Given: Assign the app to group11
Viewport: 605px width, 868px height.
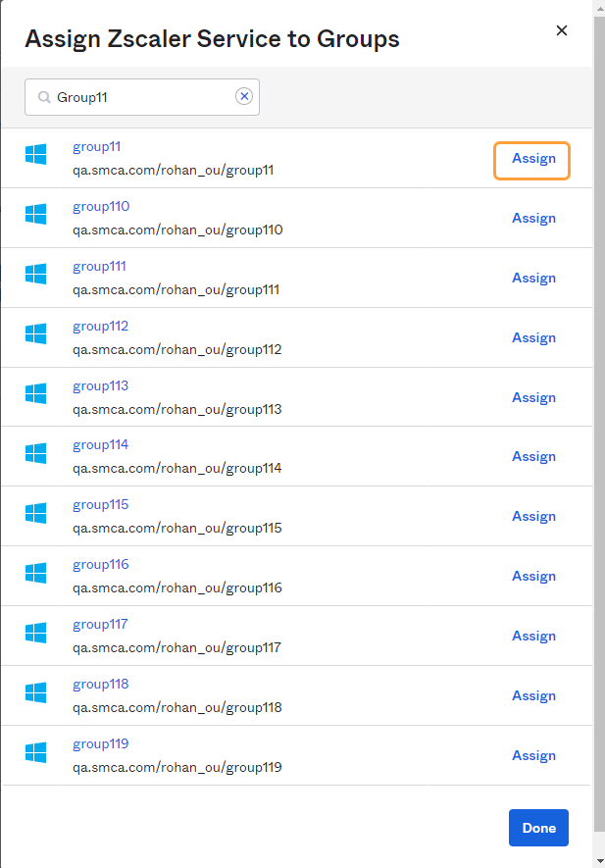Looking at the screenshot, I should pos(532,159).
